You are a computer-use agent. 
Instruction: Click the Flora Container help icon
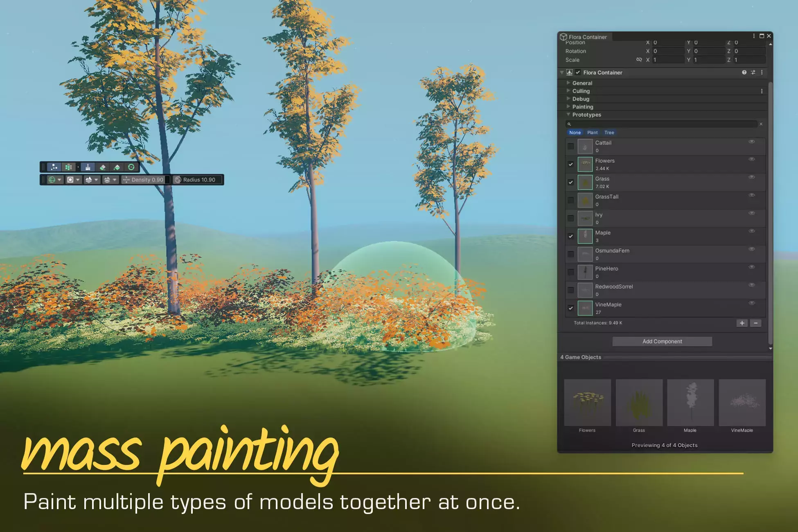tap(744, 72)
